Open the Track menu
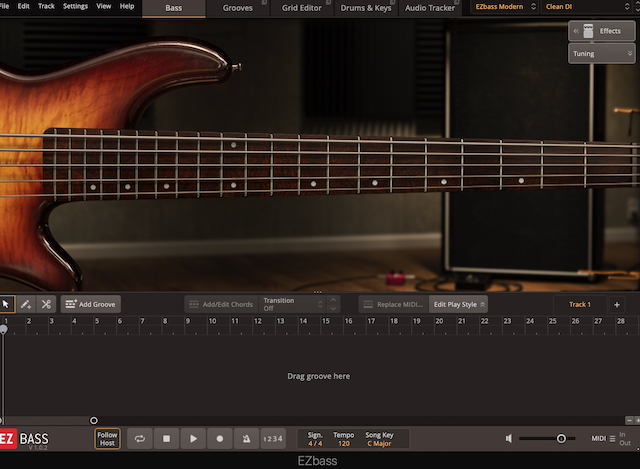Image resolution: width=640 pixels, height=469 pixels. (x=46, y=6)
